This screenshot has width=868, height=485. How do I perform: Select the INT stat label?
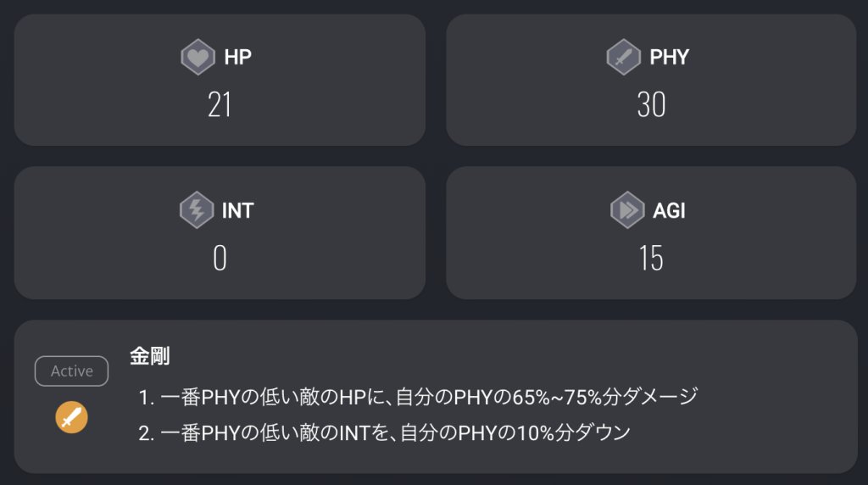(237, 210)
